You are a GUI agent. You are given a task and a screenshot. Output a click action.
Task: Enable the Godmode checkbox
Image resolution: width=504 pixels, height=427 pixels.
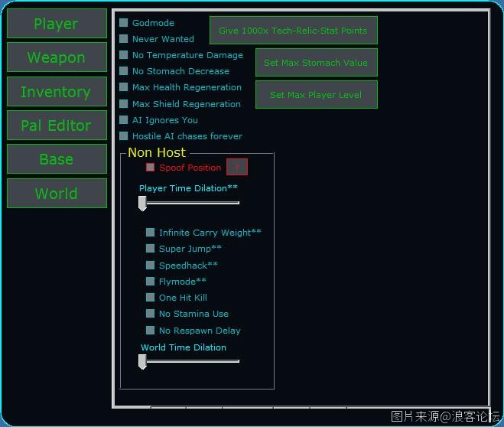click(x=124, y=23)
